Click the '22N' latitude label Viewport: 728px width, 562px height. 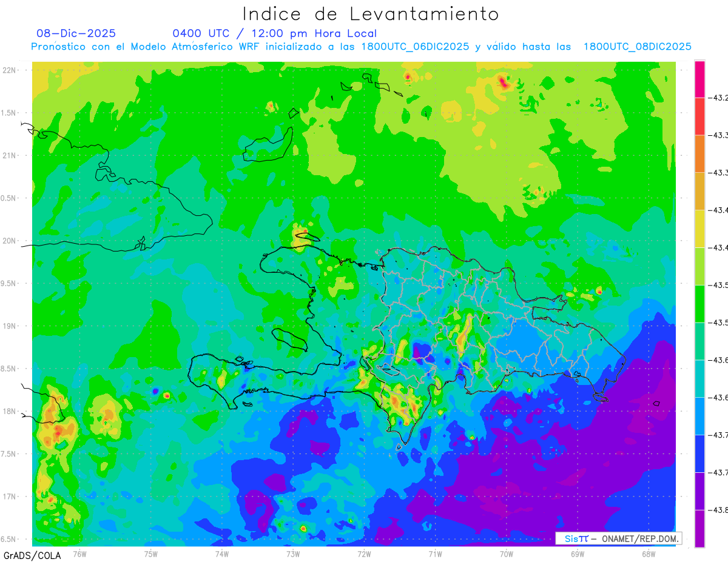[10, 70]
